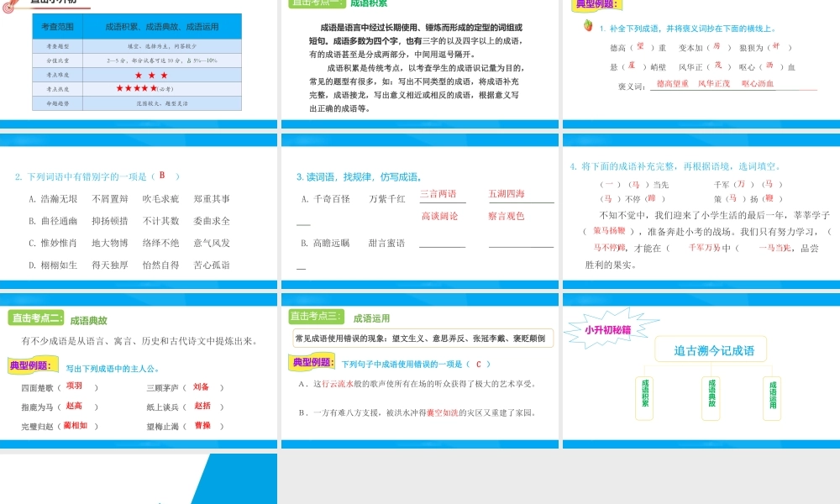This screenshot has height=504, width=840.
Task: Click the 成语积累、成语典故、成语运用 header cell
Action: coord(162,27)
